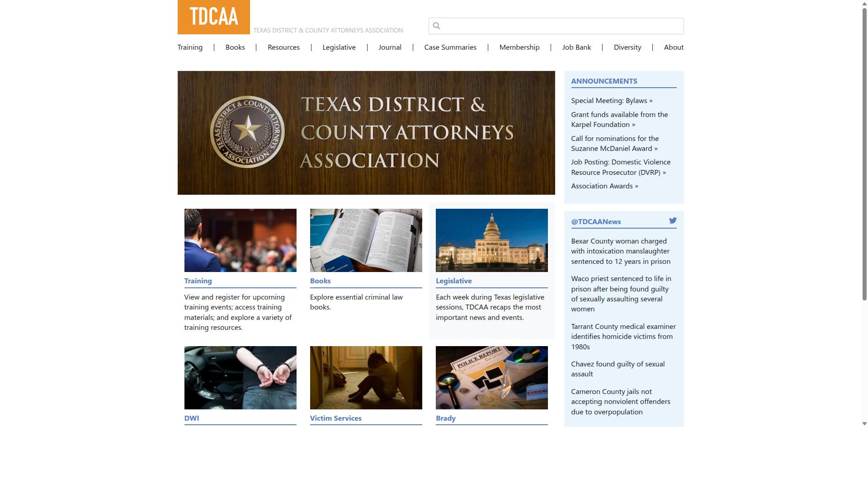Open Chavez found guilty story

tap(618, 369)
